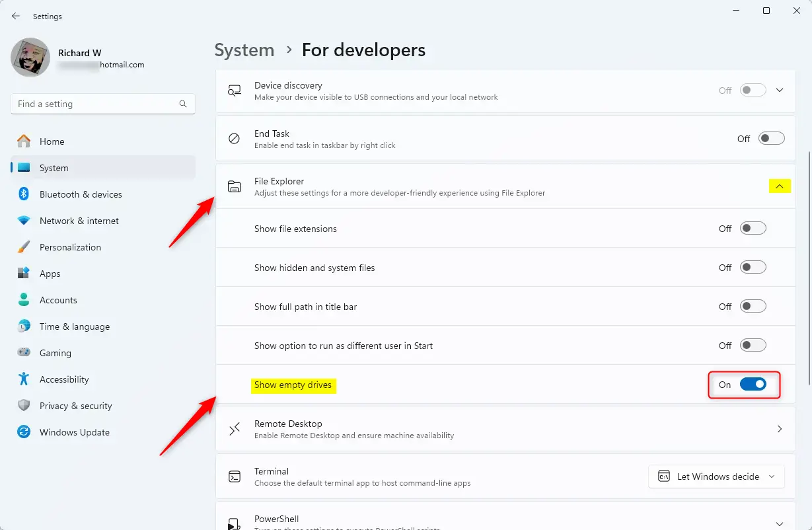Screen dimensions: 812x530
Task: Open Windows Update section
Action: coord(74,432)
